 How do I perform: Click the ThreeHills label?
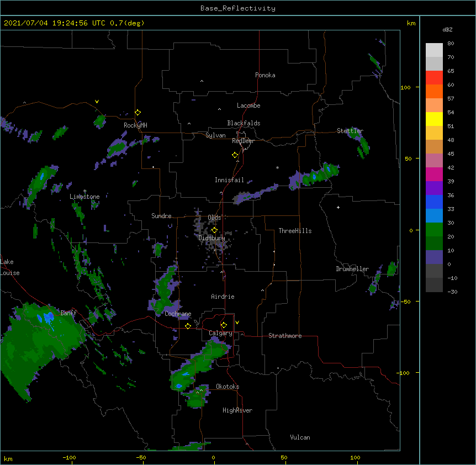295,231
